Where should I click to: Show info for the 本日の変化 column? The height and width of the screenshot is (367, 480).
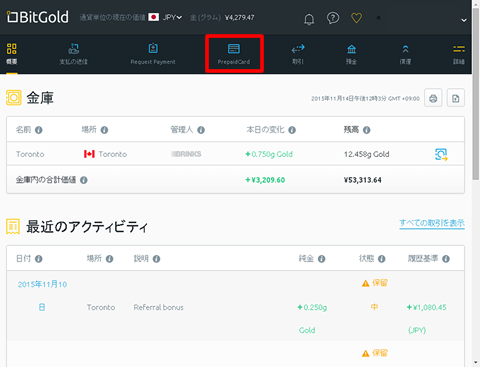pos(292,130)
